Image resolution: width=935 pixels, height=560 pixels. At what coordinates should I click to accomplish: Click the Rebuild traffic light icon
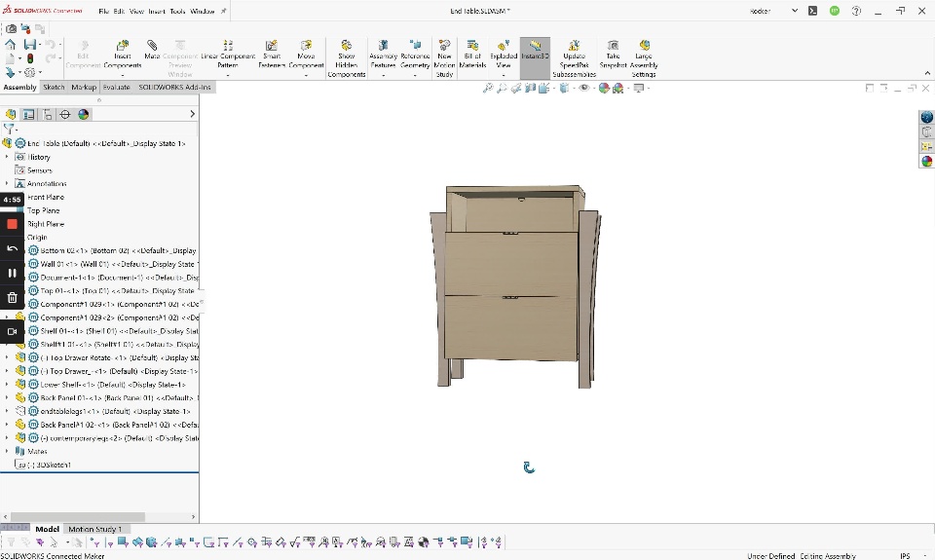click(x=30, y=58)
